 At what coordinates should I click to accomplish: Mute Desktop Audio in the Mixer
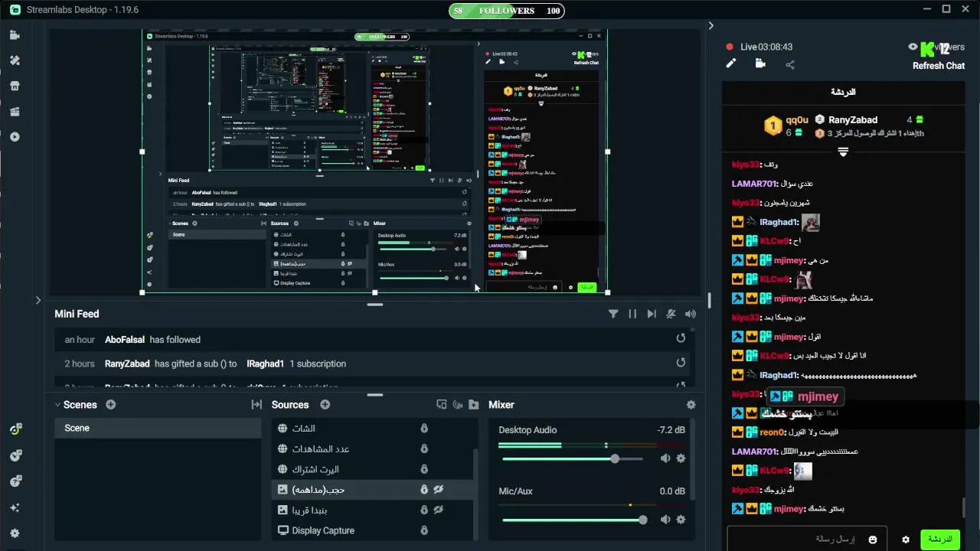665,458
